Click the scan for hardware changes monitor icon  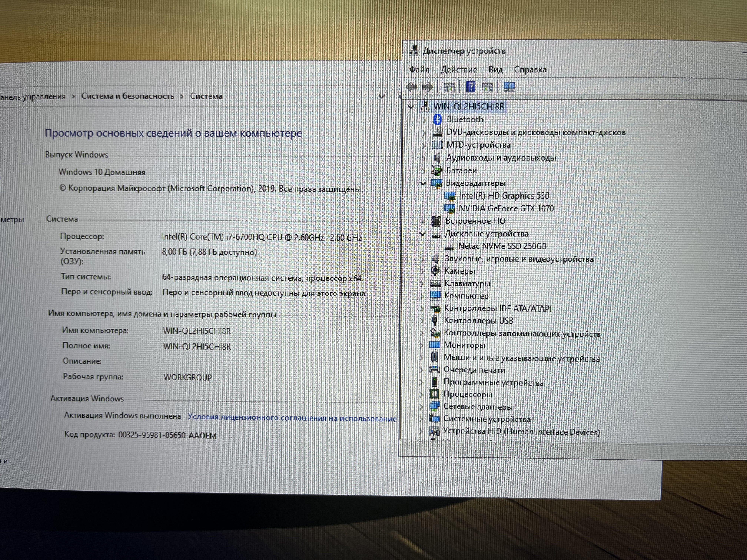coord(509,87)
